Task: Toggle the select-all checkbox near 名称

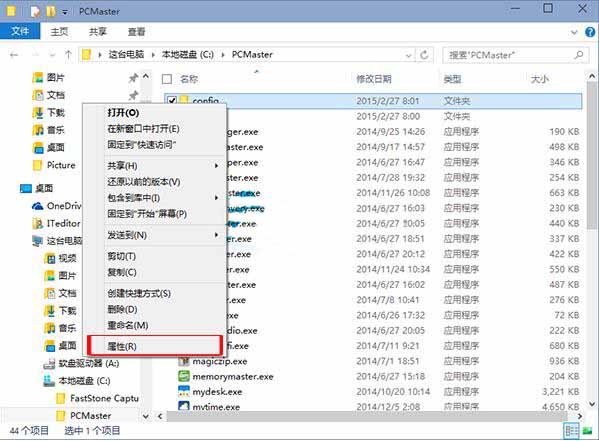Action: pyautogui.click(x=167, y=79)
